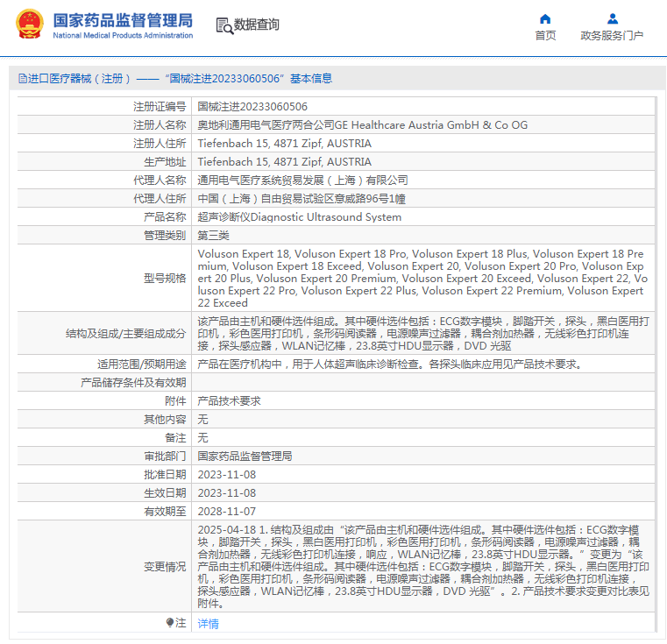Click the 产品名称 label

[x=165, y=217]
